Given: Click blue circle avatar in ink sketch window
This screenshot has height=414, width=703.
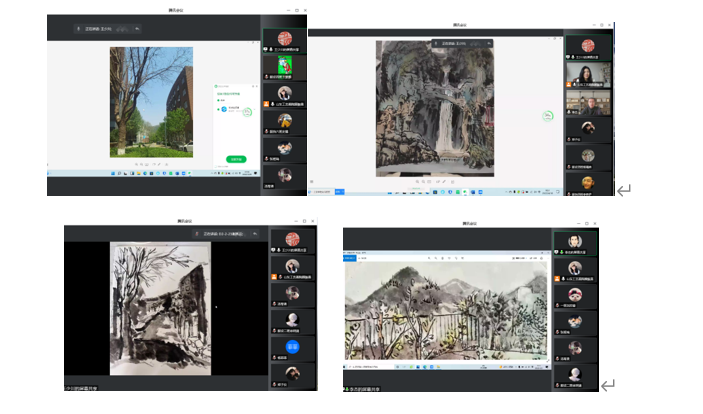Looking at the screenshot, I should tap(292, 347).
